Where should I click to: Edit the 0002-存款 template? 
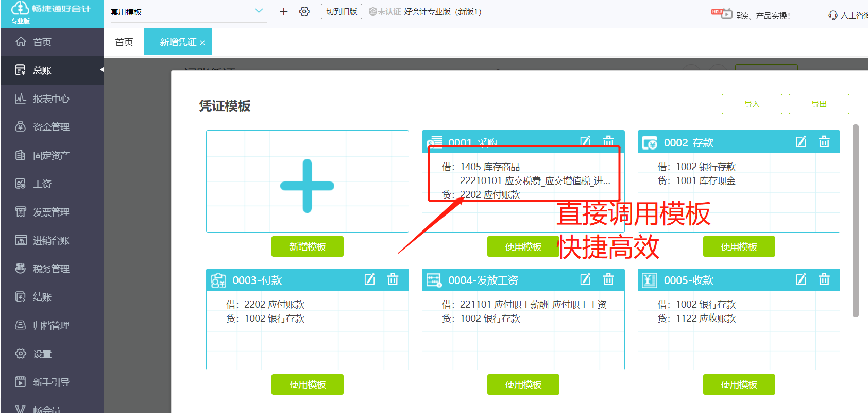pos(801,142)
